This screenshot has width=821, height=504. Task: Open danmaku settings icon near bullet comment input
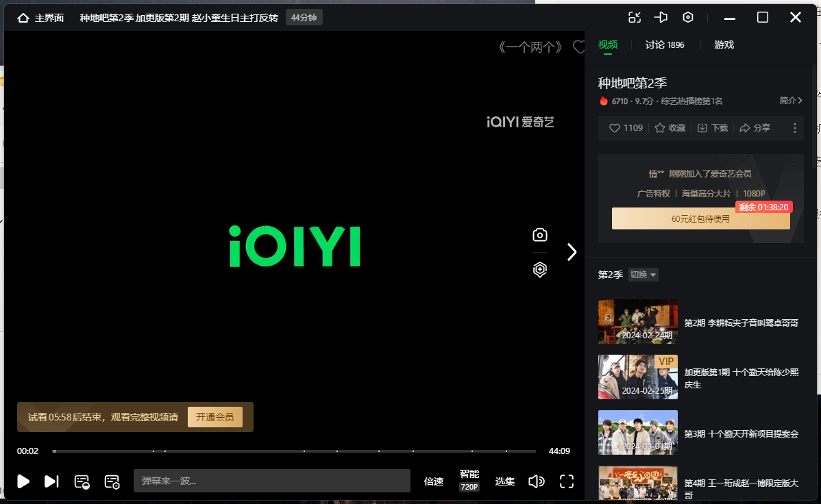coord(112,481)
